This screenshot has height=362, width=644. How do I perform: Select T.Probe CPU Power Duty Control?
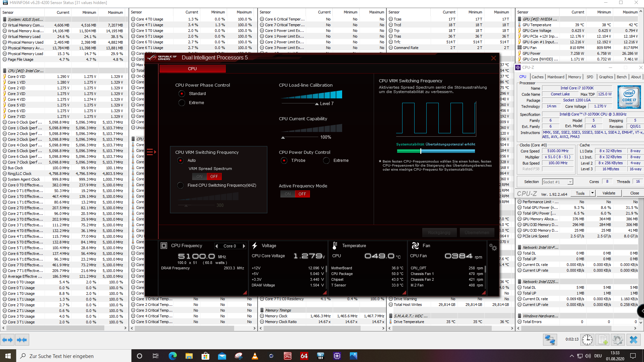click(284, 161)
